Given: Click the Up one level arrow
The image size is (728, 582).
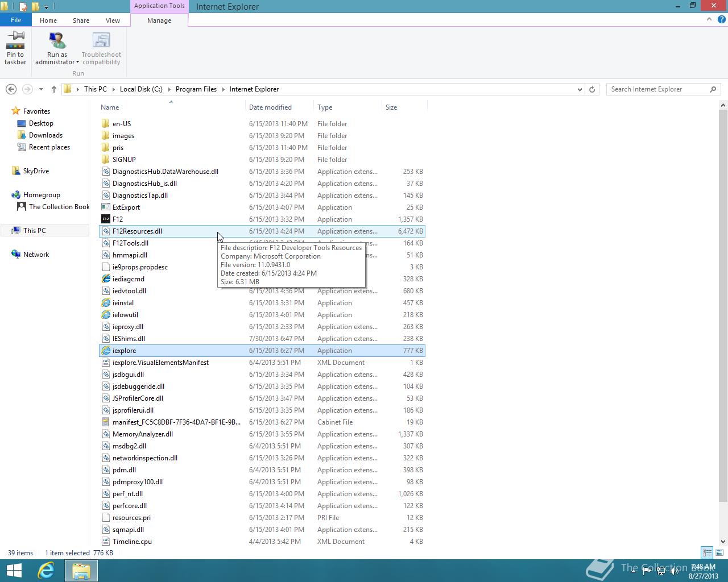Looking at the screenshot, I should click(x=54, y=89).
